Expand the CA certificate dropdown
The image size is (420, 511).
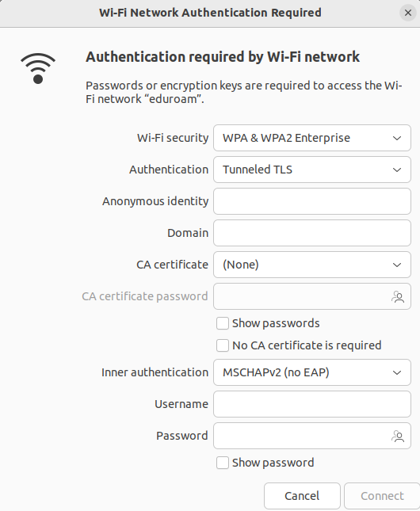(x=312, y=265)
